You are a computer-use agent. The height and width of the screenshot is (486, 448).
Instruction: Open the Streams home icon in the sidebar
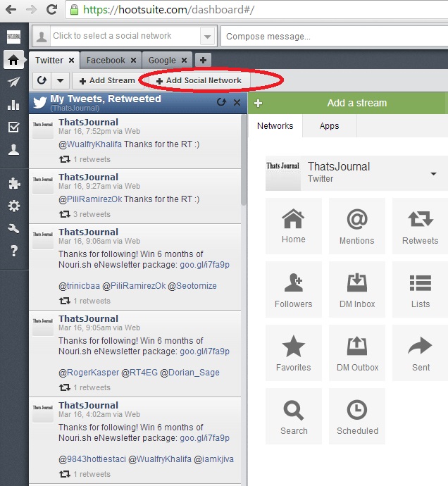point(13,59)
